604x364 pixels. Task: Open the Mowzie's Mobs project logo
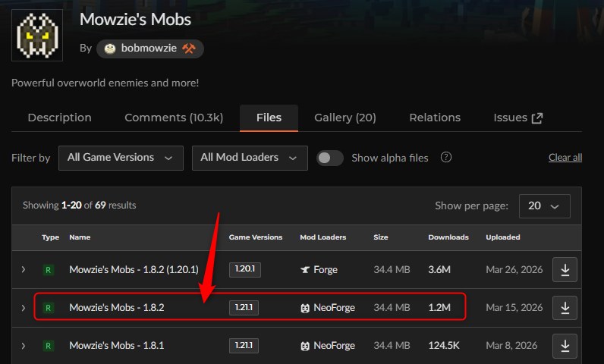coord(37,35)
